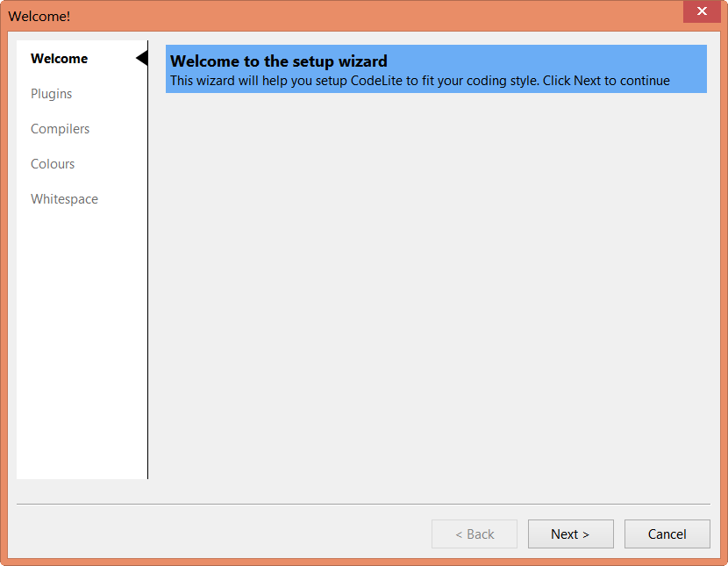Open the Compilers step
Viewport: 728px width, 566px height.
tap(60, 129)
